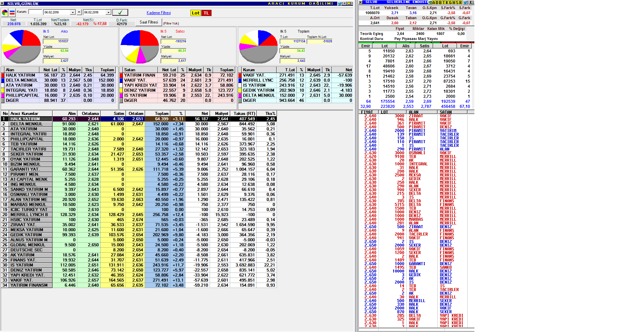Click blue color swatch beside DELTA MENKUL
The image size is (644, 332).
pyautogui.click(x=3, y=80)
